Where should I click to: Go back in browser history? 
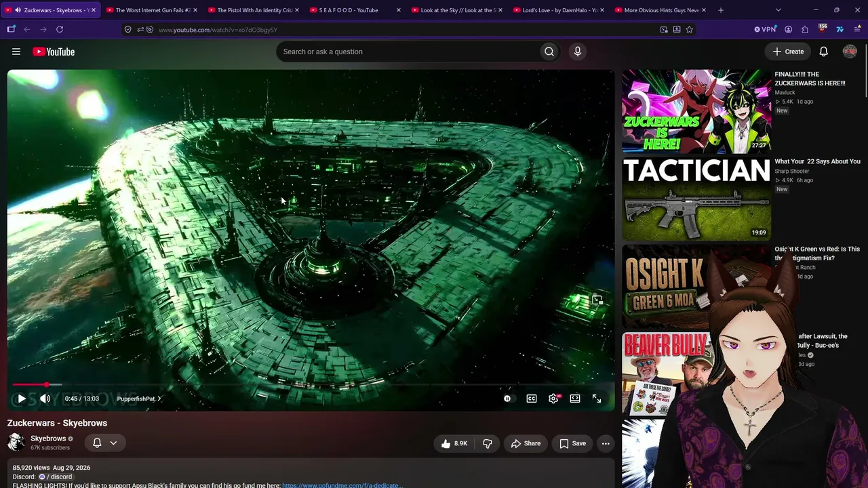pos(27,29)
